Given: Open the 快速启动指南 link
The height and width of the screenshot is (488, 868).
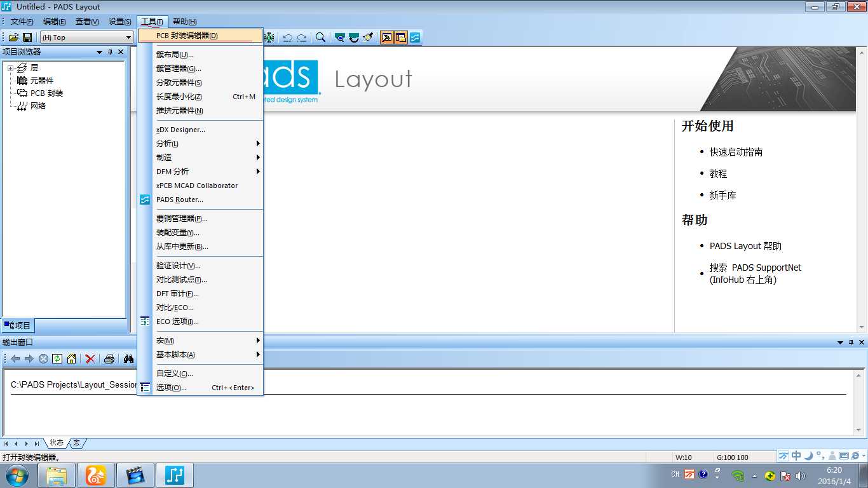Looking at the screenshot, I should [736, 152].
